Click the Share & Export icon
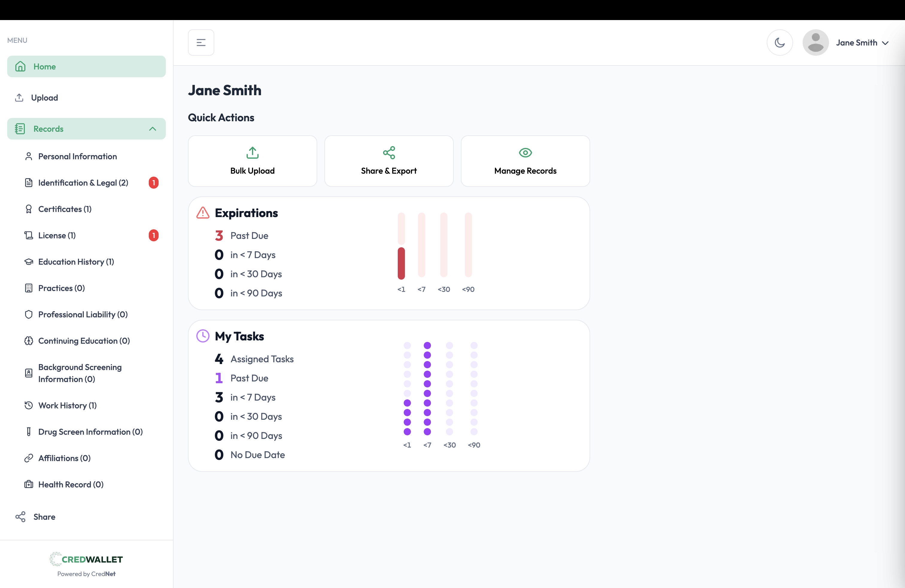The height and width of the screenshot is (588, 905). (x=389, y=152)
